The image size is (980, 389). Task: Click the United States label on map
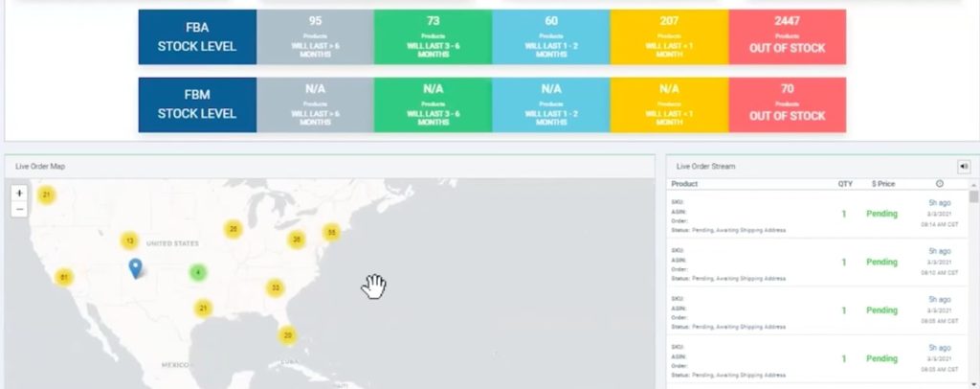[172, 243]
